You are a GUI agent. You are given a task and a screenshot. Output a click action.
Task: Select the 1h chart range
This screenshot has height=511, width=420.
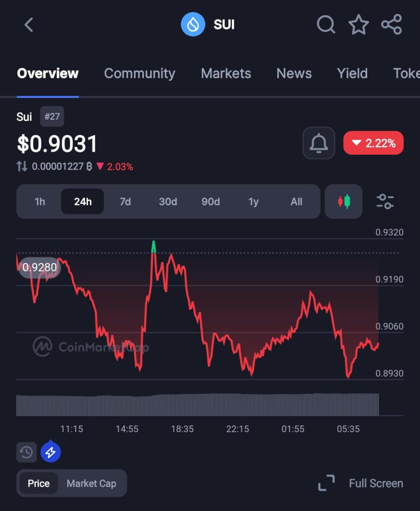pyautogui.click(x=40, y=202)
